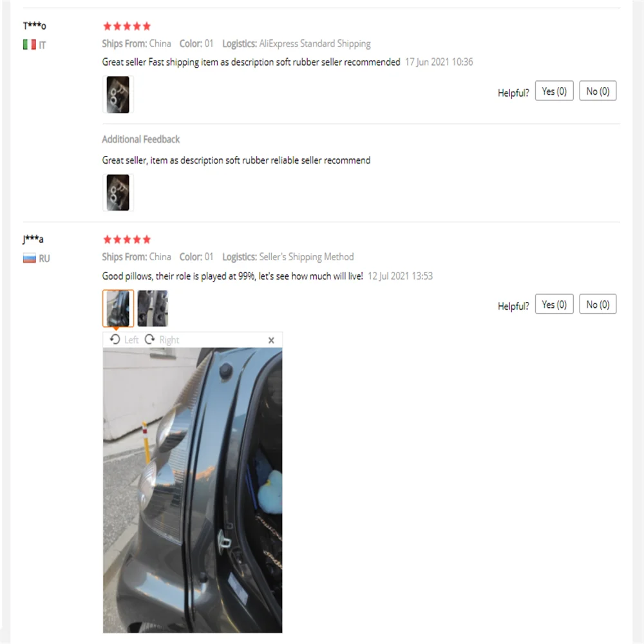Click the reviewer name T***o
Image resolution: width=644 pixels, height=644 pixels.
coord(35,26)
